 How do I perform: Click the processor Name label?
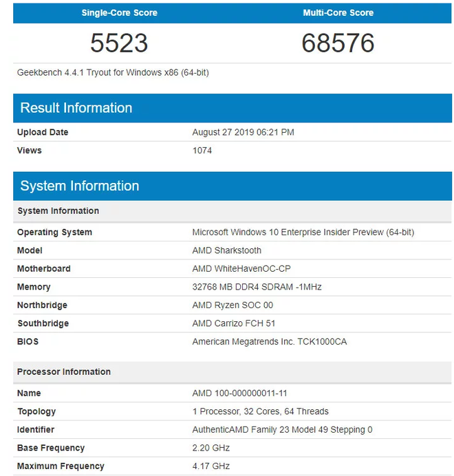[29, 393]
